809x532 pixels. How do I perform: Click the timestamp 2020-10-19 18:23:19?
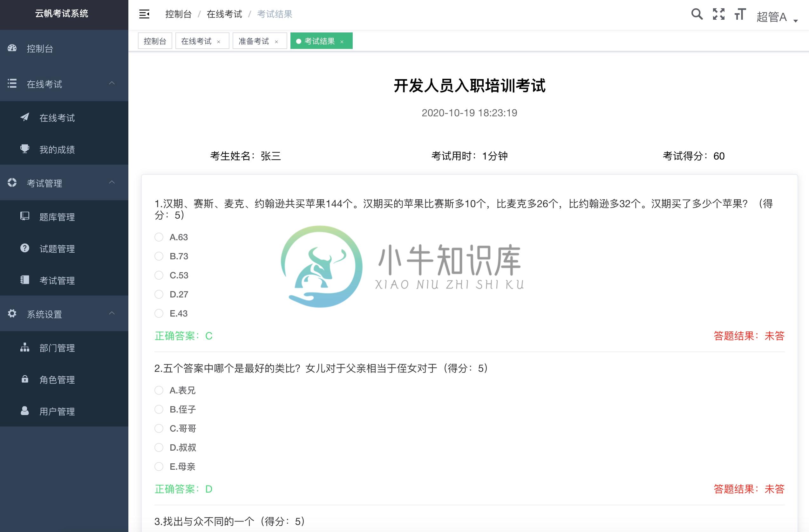[469, 113]
